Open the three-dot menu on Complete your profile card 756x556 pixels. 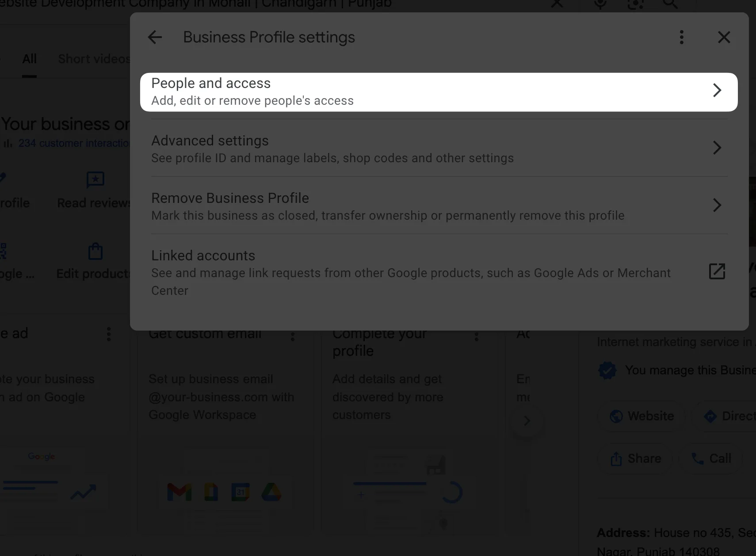pyautogui.click(x=476, y=337)
